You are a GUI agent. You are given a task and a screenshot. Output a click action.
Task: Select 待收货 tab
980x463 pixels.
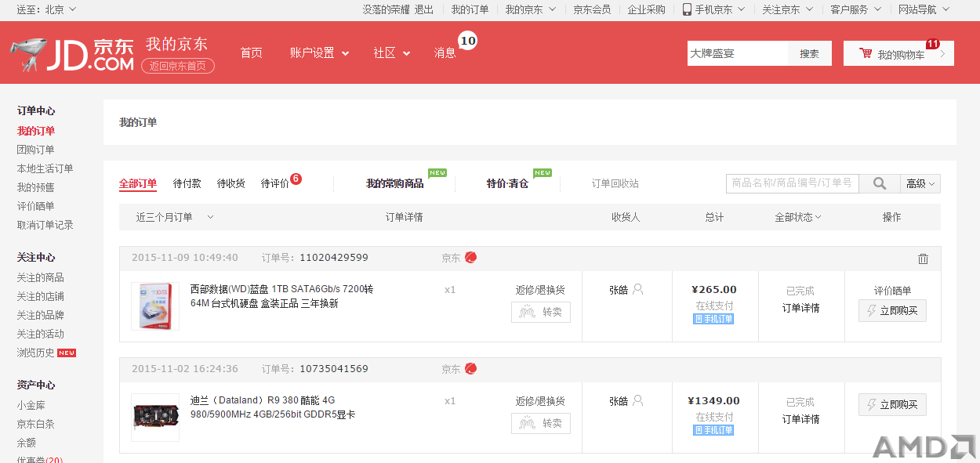point(231,183)
